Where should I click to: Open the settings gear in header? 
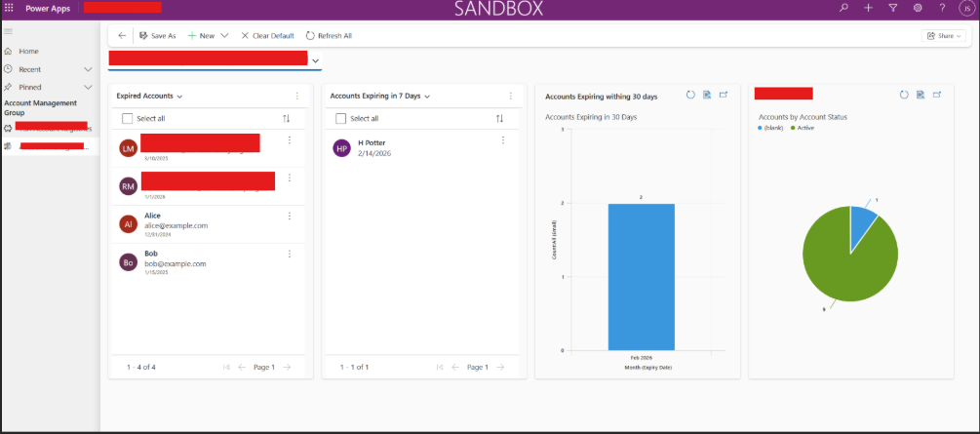(x=918, y=8)
